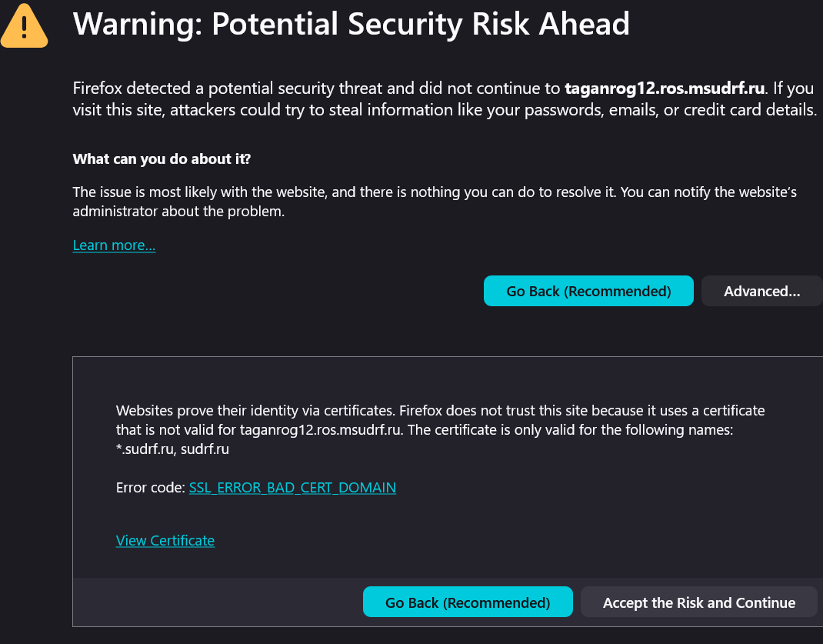Open the SSL_ERROR_BAD_CERT_DOMAIN error code link

pos(292,488)
